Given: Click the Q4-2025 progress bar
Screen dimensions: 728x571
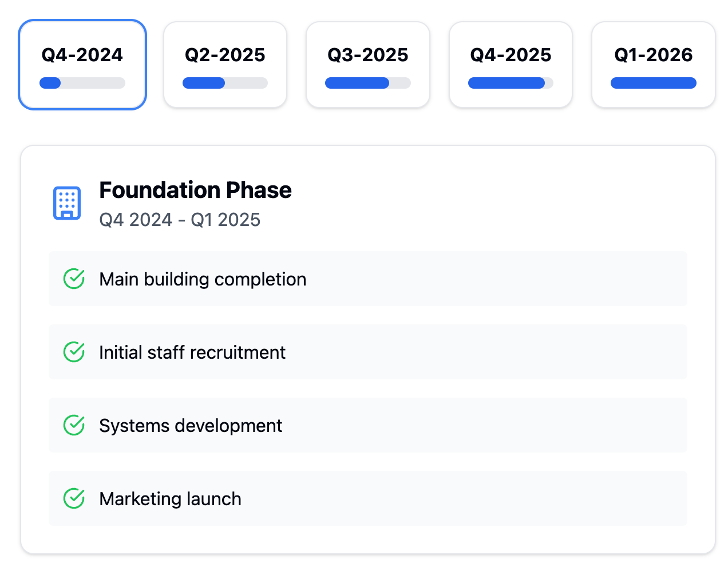Looking at the screenshot, I should coord(511,83).
